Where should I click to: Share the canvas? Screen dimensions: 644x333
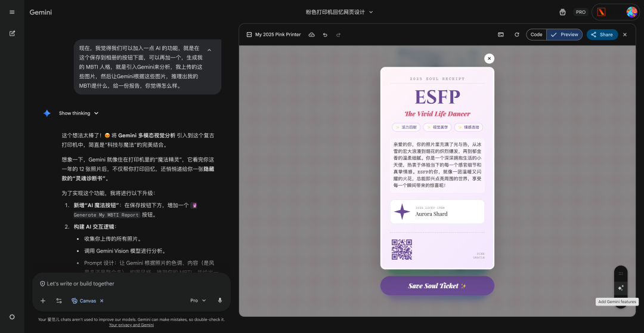click(x=602, y=35)
